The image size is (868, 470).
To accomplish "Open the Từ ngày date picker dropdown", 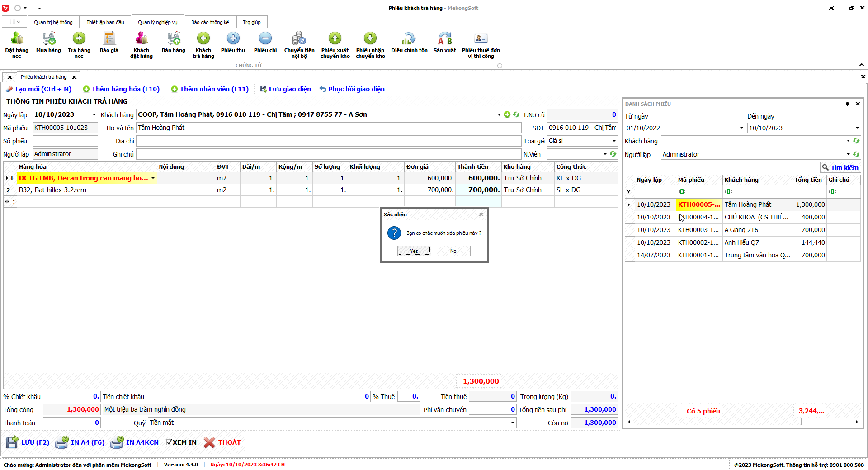I will [x=741, y=128].
